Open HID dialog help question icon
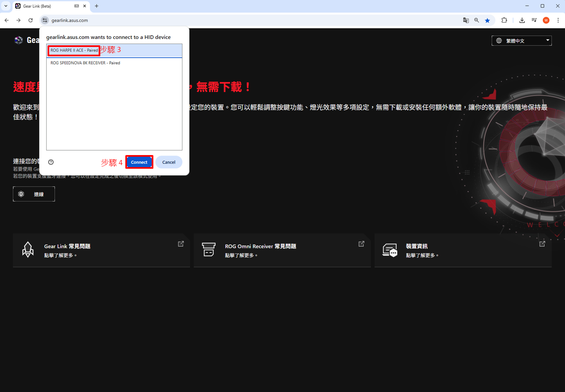 click(x=51, y=162)
